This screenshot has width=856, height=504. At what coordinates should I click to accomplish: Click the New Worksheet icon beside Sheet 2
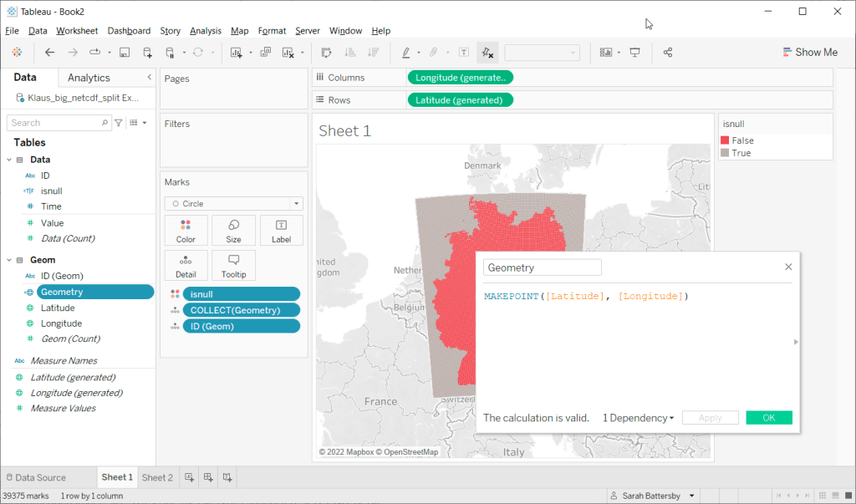pos(189,477)
